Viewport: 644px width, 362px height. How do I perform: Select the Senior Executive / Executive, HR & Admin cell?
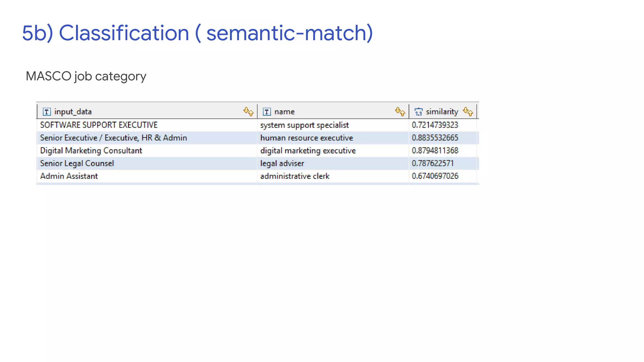[147, 138]
